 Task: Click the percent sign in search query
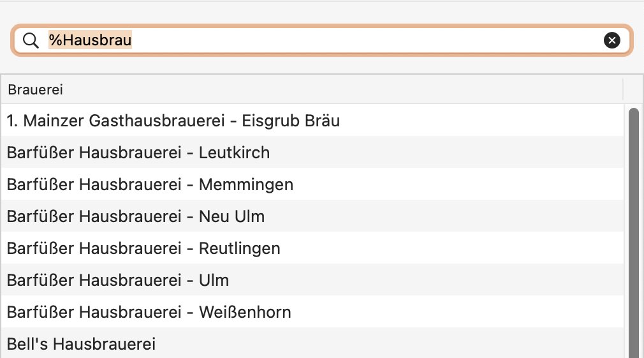(55, 40)
